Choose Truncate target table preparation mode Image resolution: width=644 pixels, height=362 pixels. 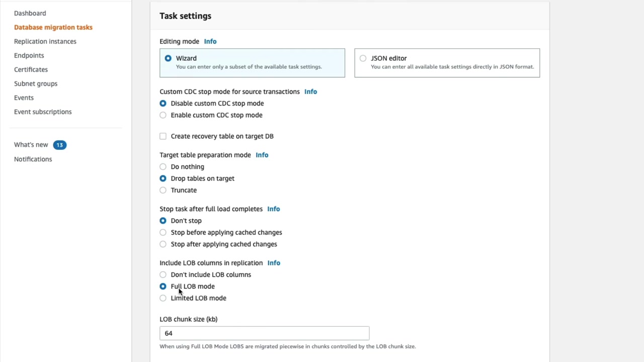pos(163,190)
